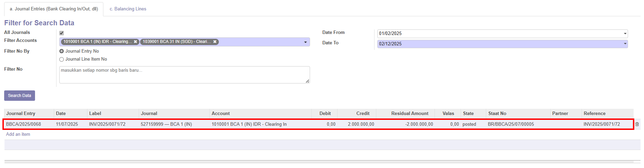Select the Journal Line Item No radio option
The image size is (644, 168).
(62, 60)
